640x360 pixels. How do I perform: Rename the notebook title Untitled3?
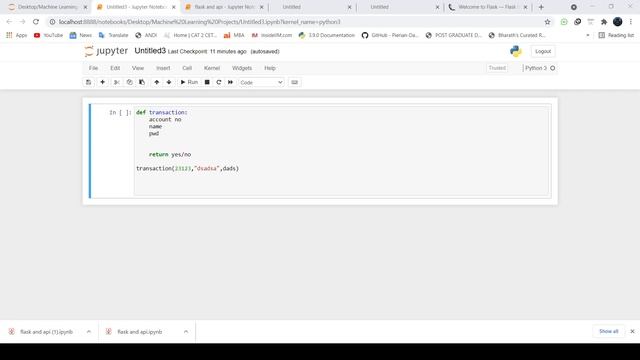[150, 51]
